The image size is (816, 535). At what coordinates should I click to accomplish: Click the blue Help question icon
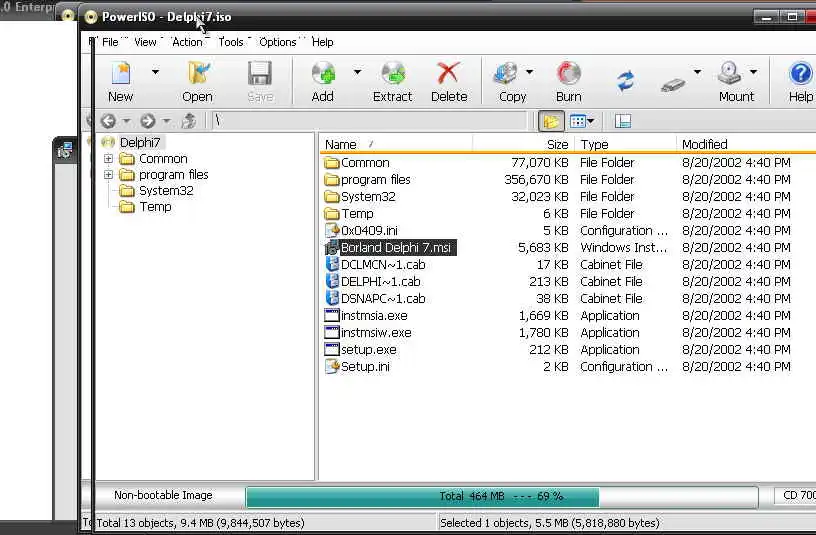[800, 73]
